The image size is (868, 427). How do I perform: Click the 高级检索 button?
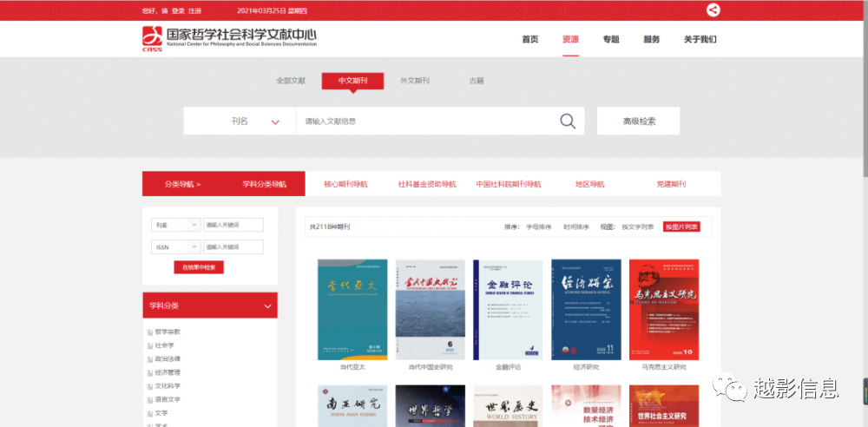point(639,122)
